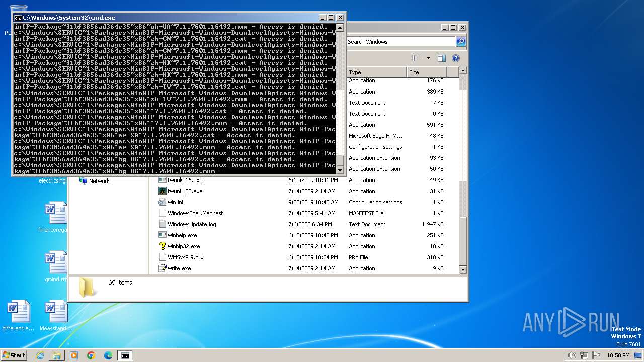Click the 69 items status text

click(120, 283)
